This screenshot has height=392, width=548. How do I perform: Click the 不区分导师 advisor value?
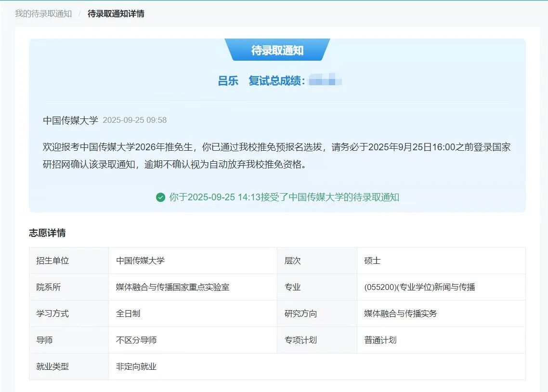pos(136,340)
